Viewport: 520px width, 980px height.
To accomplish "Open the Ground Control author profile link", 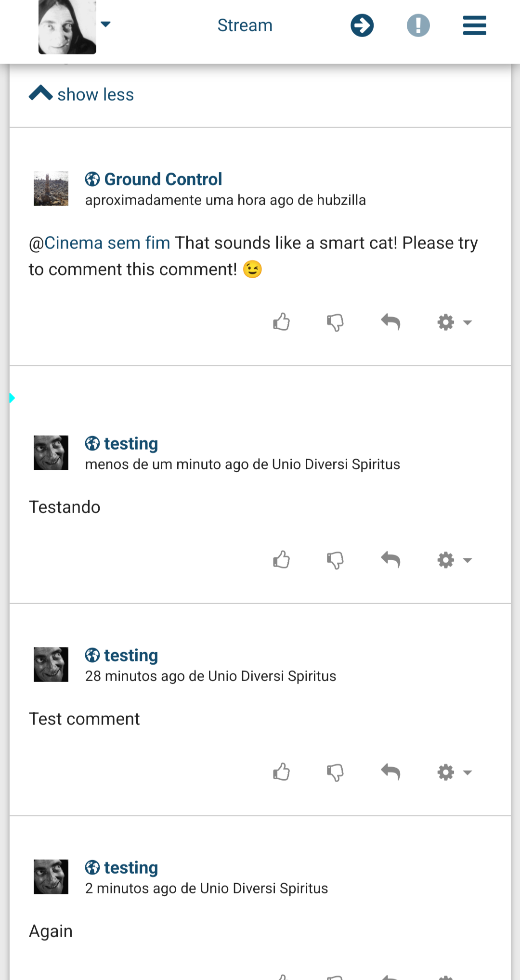I will coord(163,179).
